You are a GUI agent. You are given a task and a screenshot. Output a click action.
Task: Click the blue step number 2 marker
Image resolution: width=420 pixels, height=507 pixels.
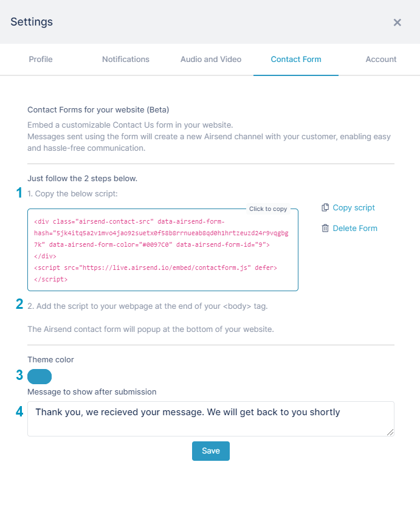point(19,304)
